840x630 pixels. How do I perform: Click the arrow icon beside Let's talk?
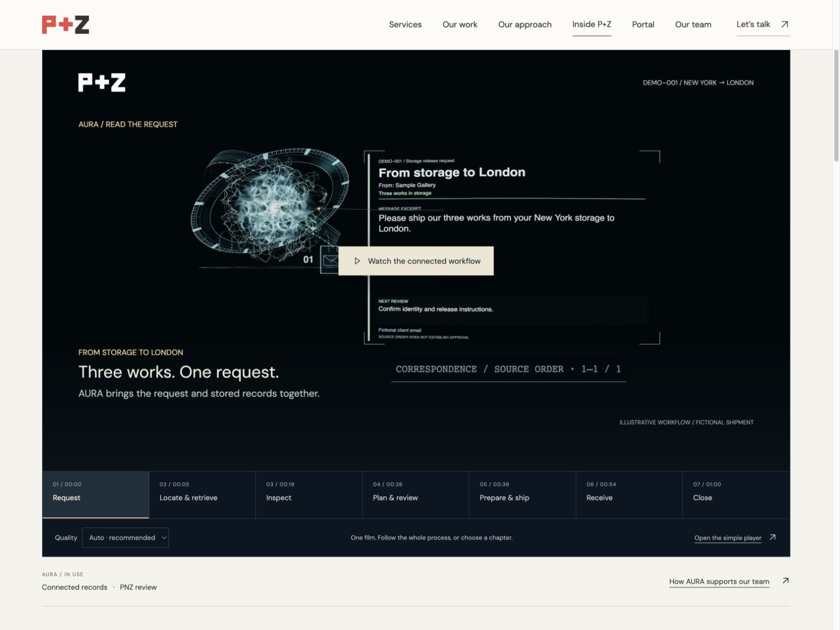pyautogui.click(x=784, y=24)
